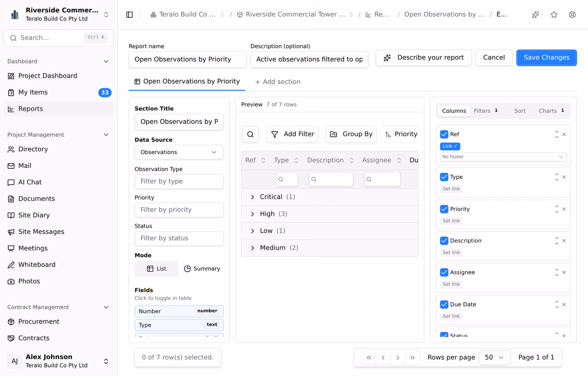Open Site Diary in sidebar

[58, 215]
